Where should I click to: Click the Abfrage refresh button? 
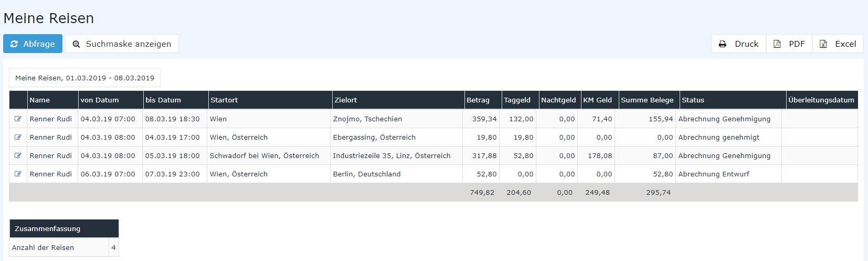pyautogui.click(x=33, y=44)
